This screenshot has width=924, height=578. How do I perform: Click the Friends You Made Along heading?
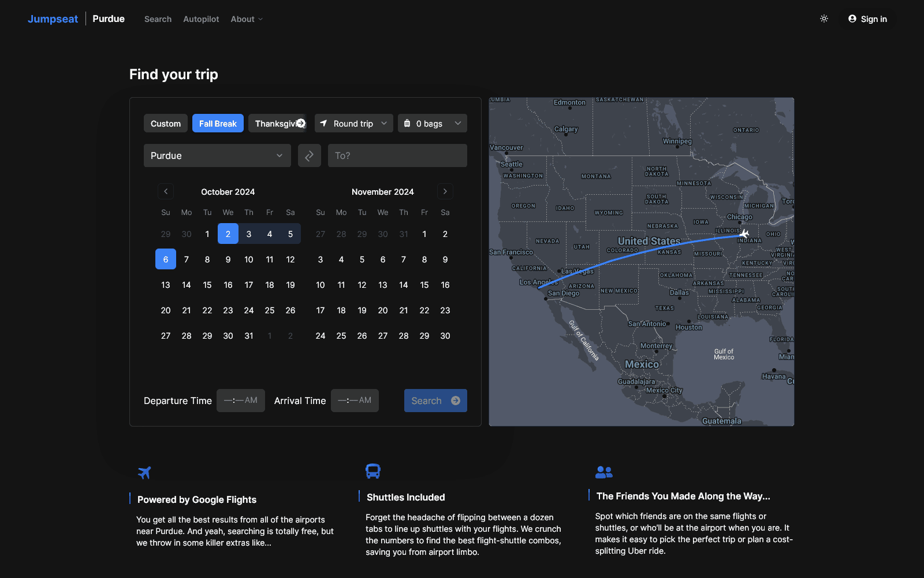[x=683, y=496]
